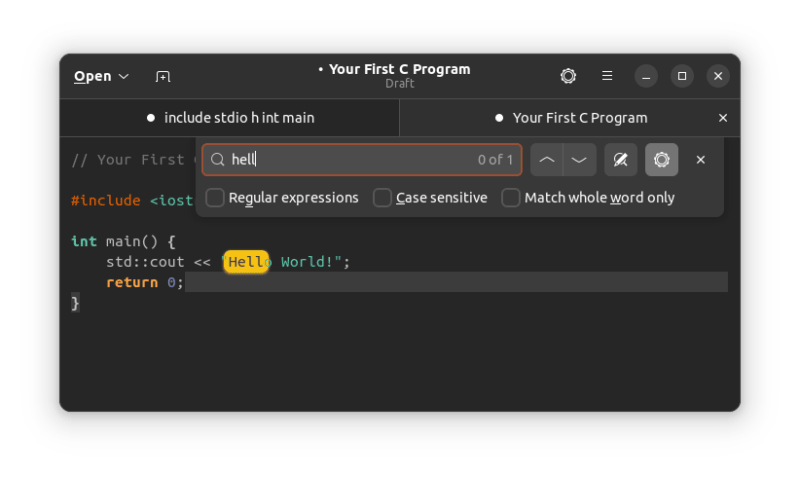800x477 pixels.
Task: Switch to "include stdio h int main" tab
Action: pos(230,118)
